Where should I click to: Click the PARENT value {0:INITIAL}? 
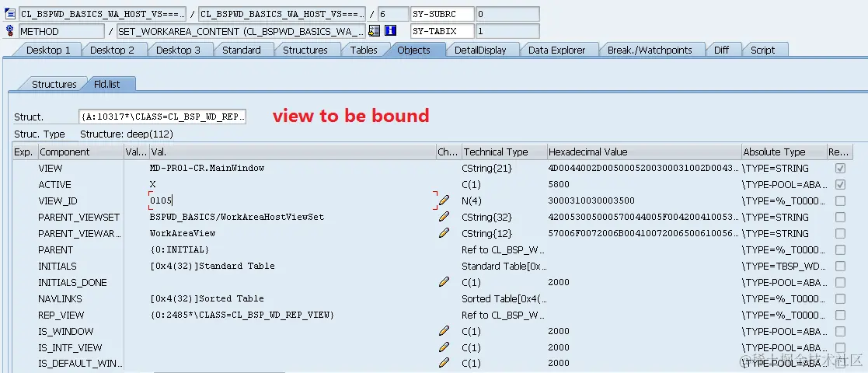(x=180, y=249)
